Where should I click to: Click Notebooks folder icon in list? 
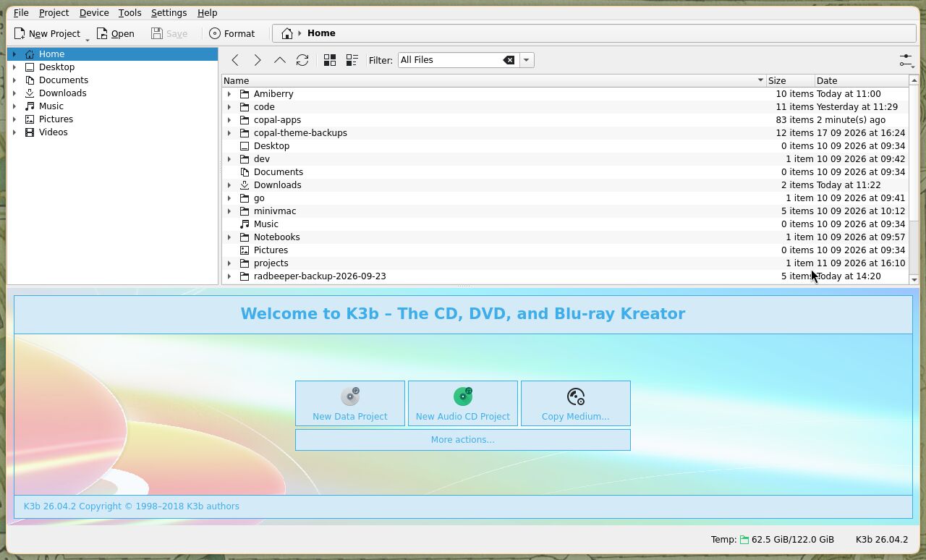pyautogui.click(x=245, y=237)
